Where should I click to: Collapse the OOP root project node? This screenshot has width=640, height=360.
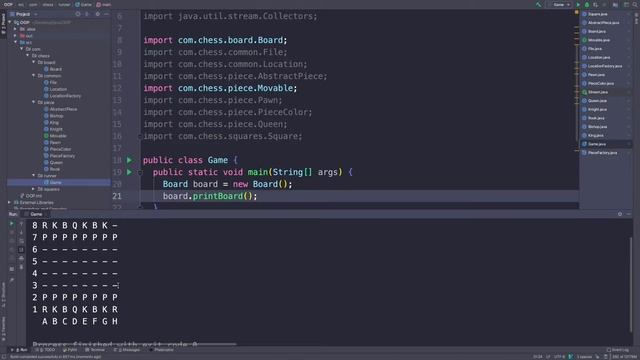click(10, 22)
